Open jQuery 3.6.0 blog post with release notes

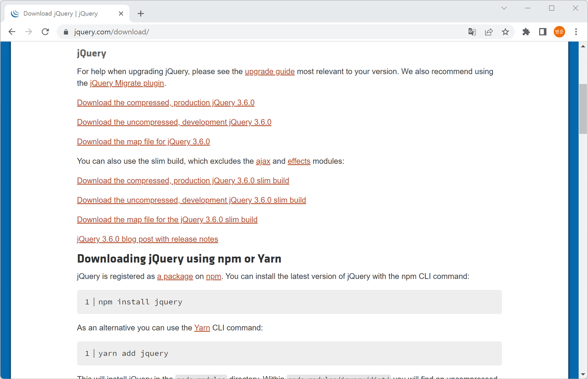(x=148, y=239)
